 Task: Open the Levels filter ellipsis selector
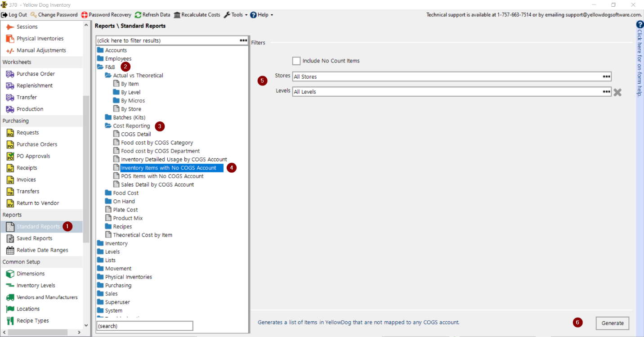click(x=606, y=91)
